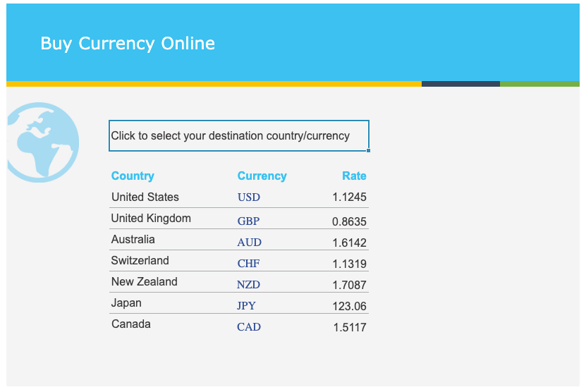Pick the NZD currency link

248,285
